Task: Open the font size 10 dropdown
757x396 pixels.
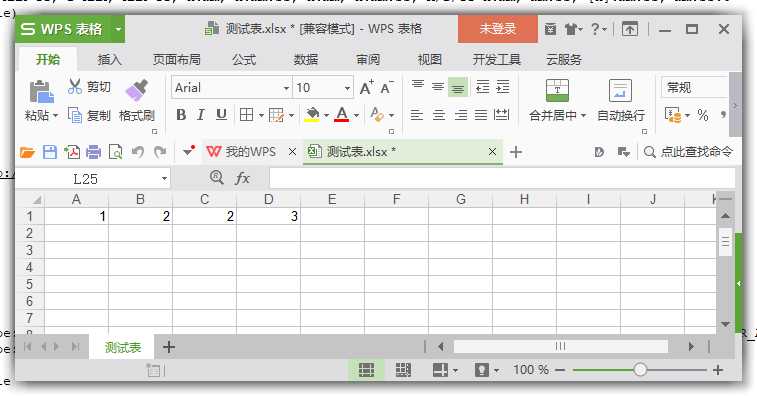Action: (x=347, y=88)
